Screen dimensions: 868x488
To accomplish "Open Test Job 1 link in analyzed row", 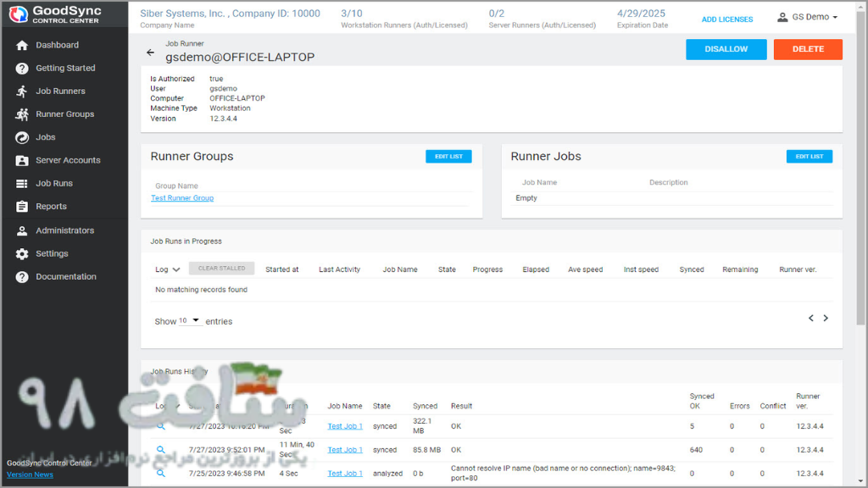I will click(x=345, y=474).
